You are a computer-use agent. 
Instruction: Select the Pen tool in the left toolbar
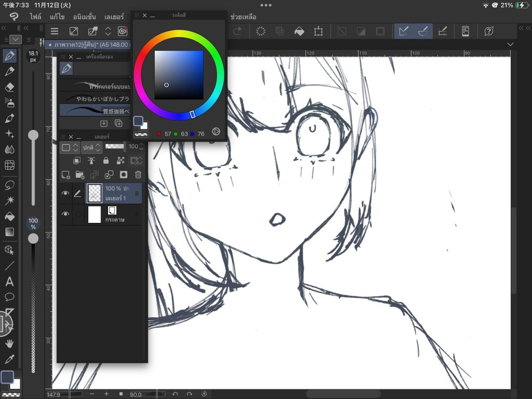10,55
